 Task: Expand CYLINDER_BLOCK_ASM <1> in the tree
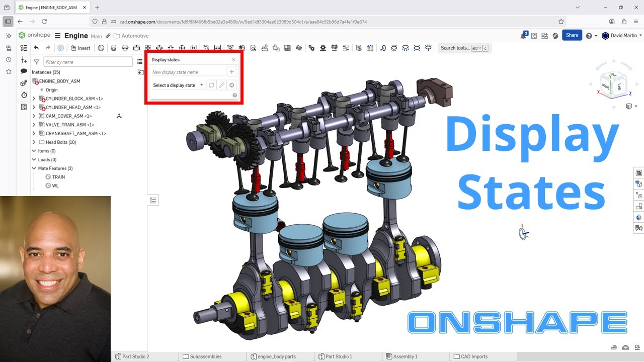coord(34,99)
